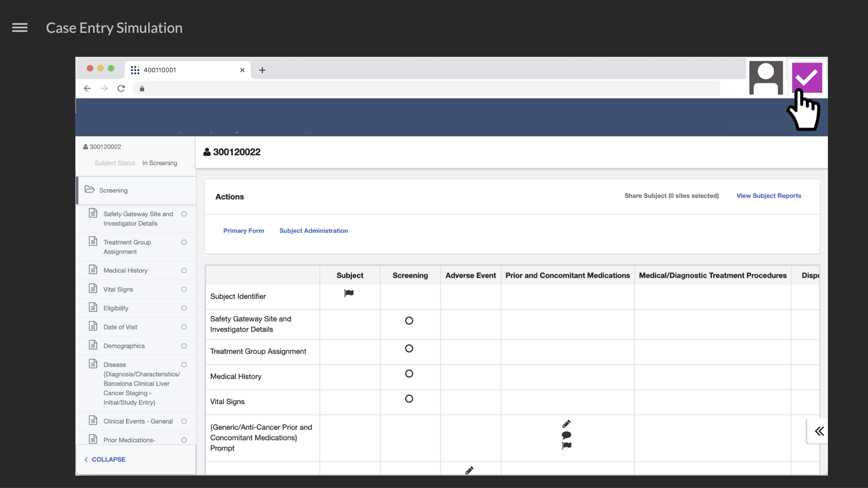Click the user profile avatar icon
The image size is (868, 488).
(x=766, y=77)
